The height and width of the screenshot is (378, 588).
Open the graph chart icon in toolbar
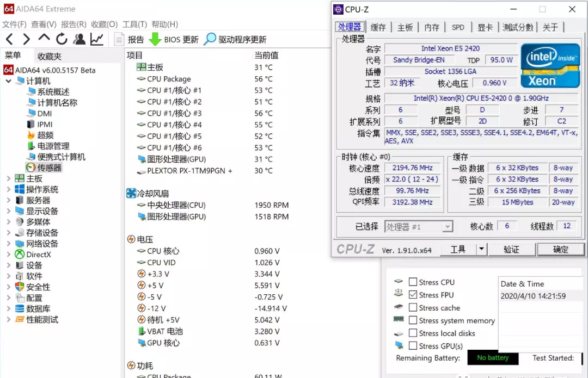tap(97, 39)
